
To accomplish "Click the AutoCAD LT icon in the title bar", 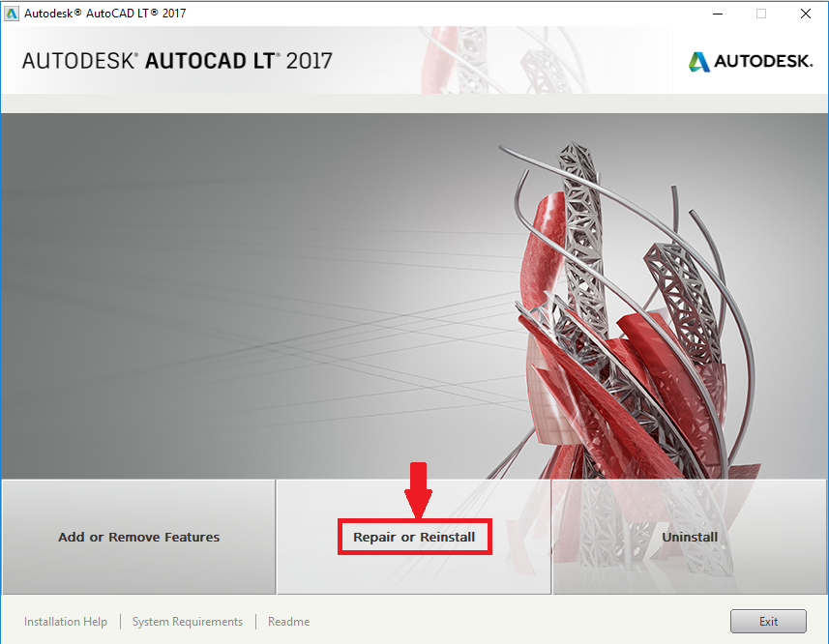I will (x=13, y=14).
